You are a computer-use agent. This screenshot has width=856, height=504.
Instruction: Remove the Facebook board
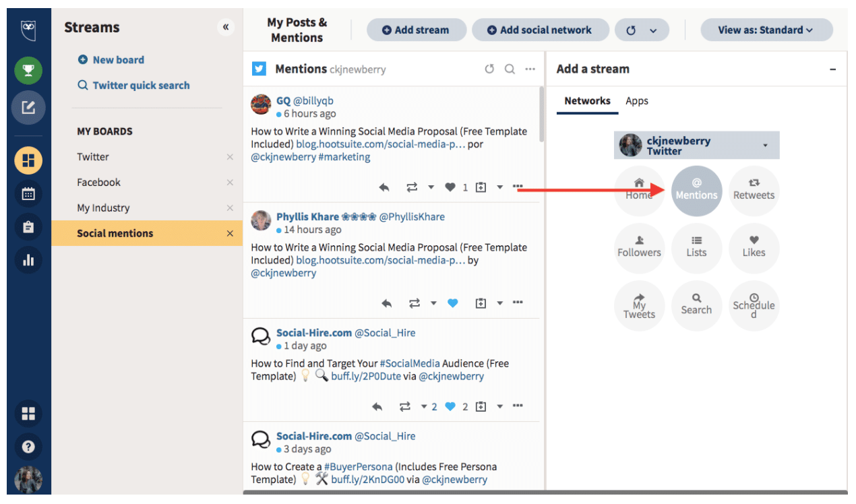[230, 183]
